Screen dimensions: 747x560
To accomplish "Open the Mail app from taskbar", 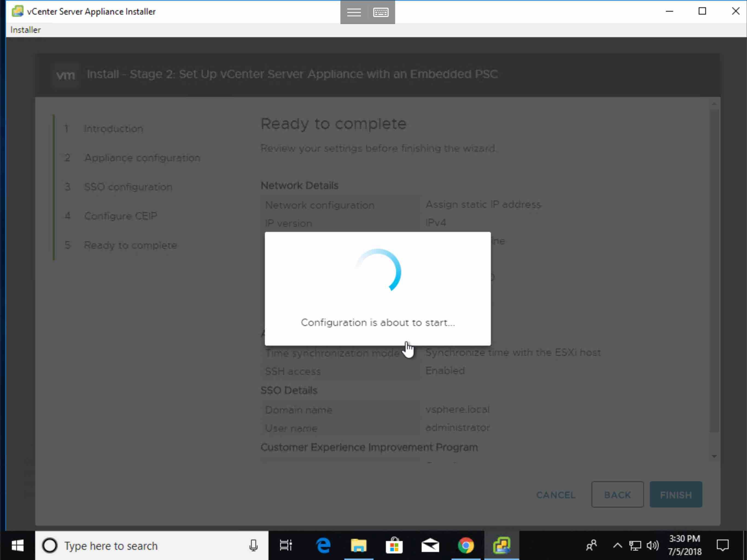I will (x=430, y=546).
